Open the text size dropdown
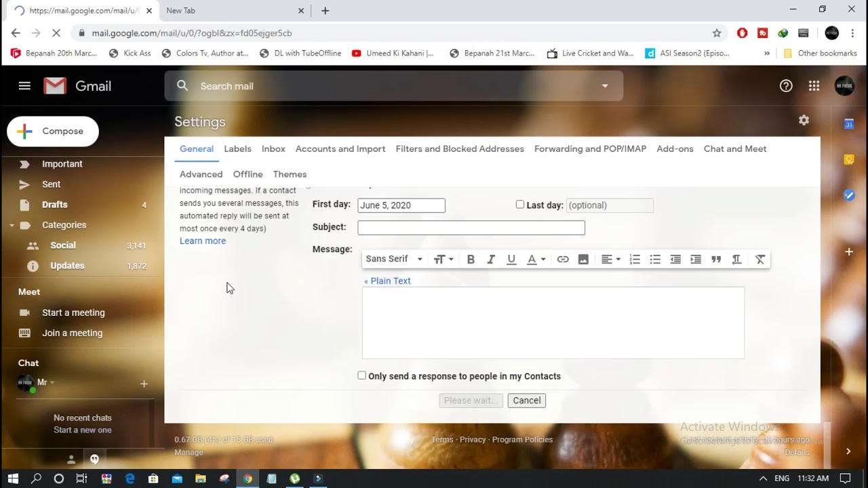This screenshot has width=868, height=488. click(443, 259)
